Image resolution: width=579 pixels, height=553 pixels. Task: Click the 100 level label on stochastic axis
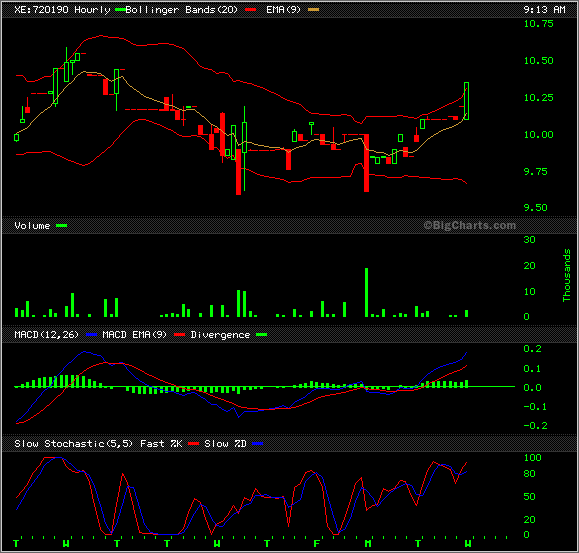[x=532, y=458]
